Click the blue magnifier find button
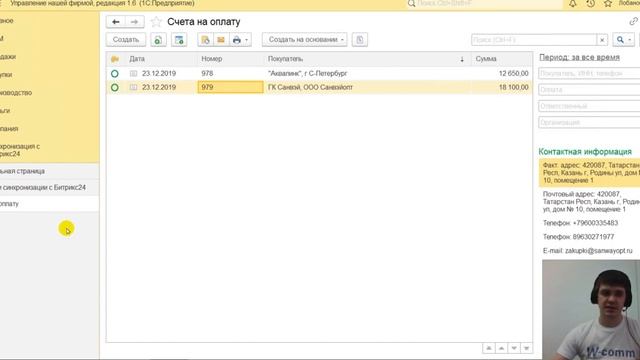The height and width of the screenshot is (360, 640). (620, 40)
